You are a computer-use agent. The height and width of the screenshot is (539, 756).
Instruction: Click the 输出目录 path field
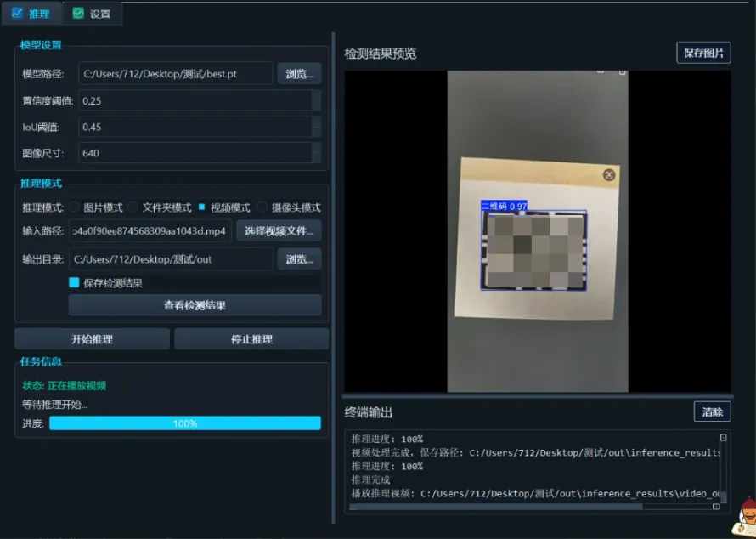pos(171,259)
